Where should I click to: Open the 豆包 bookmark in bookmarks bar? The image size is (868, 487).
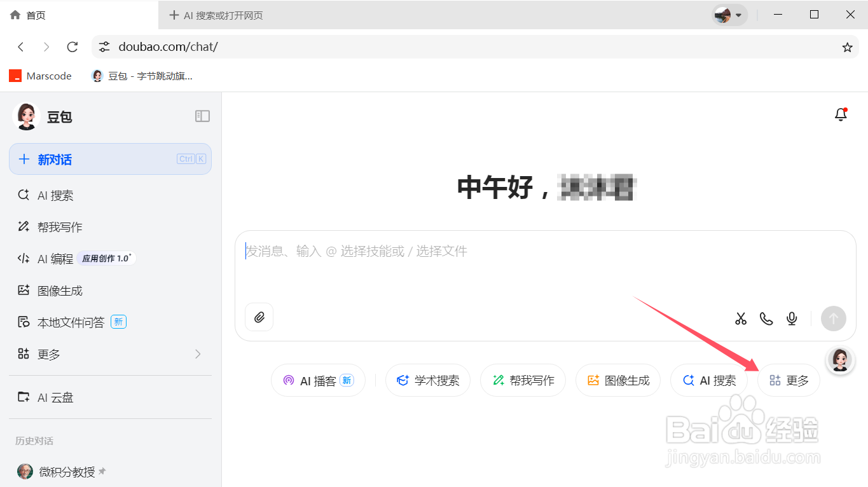point(142,76)
